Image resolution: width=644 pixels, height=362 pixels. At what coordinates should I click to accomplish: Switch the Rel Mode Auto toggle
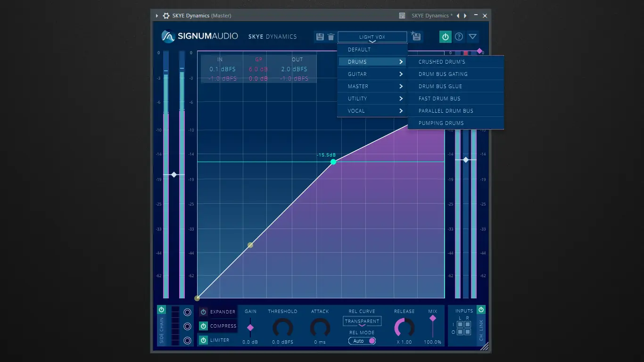point(362,341)
